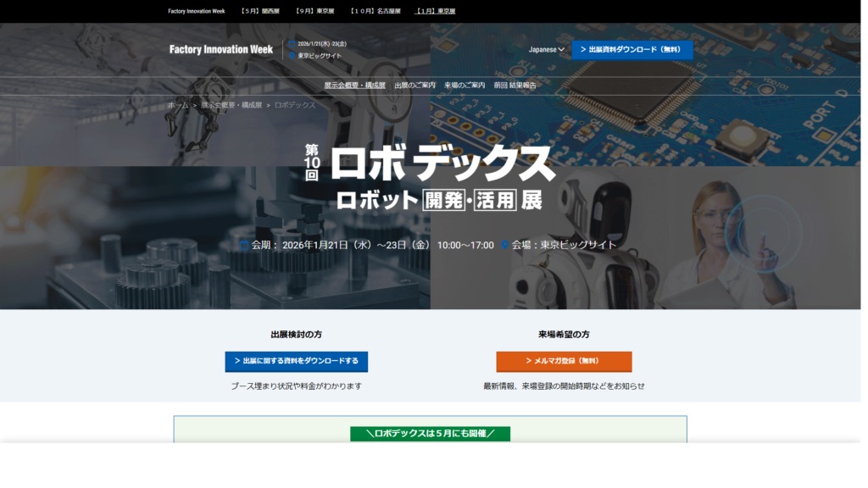Click ロボット開発・活用展 subtitle
Viewport: 868px width, 488px height.
click(x=439, y=200)
